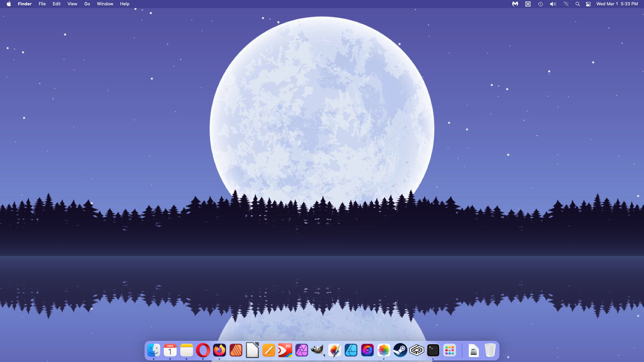Open the Go menu

tap(87, 4)
